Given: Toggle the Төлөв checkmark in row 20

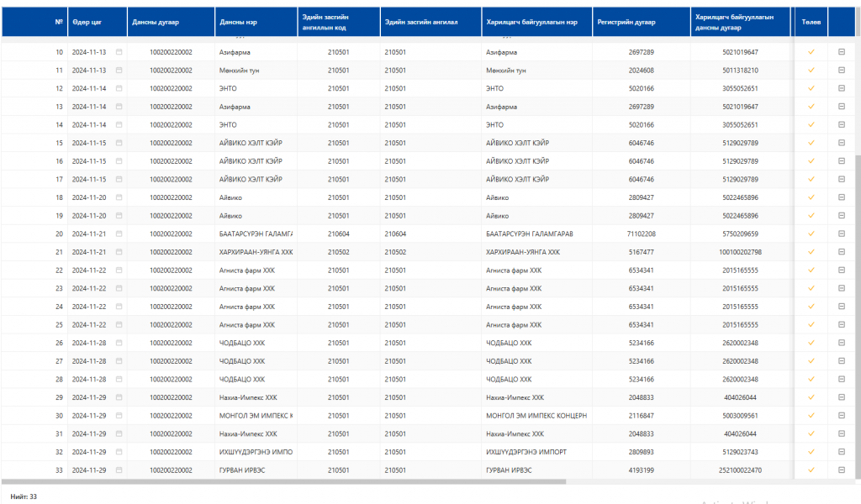Looking at the screenshot, I should pyautogui.click(x=811, y=234).
